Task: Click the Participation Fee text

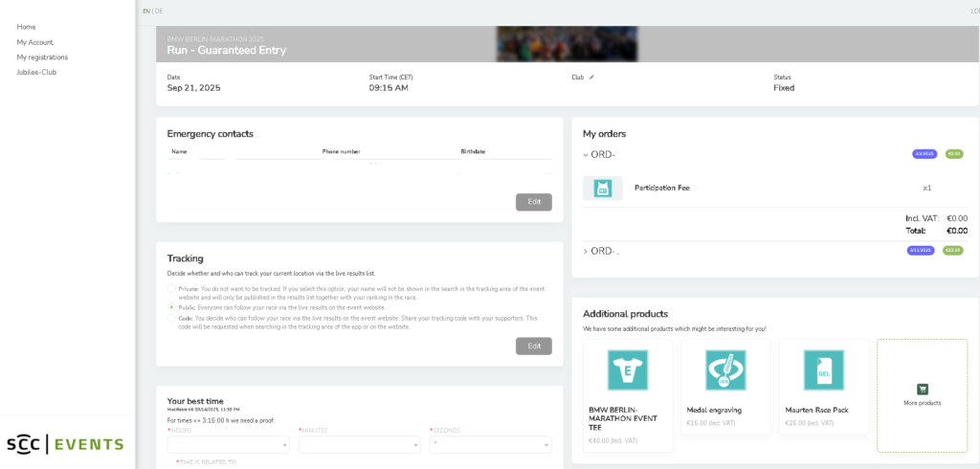Action: (662, 188)
